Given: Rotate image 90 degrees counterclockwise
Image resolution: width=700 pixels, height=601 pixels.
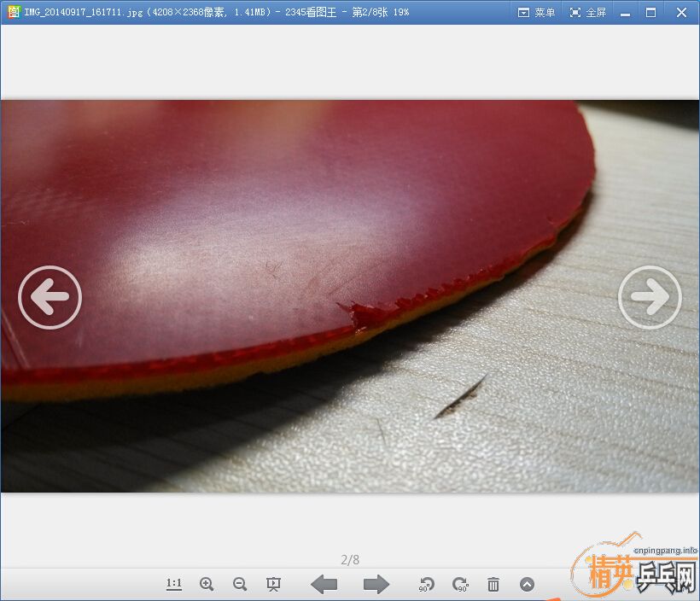Looking at the screenshot, I should click(x=427, y=584).
